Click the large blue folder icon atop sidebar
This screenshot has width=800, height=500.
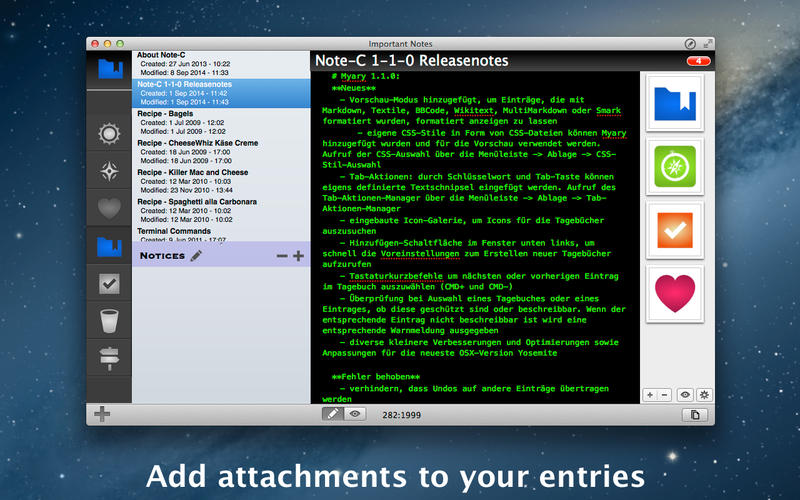point(110,69)
